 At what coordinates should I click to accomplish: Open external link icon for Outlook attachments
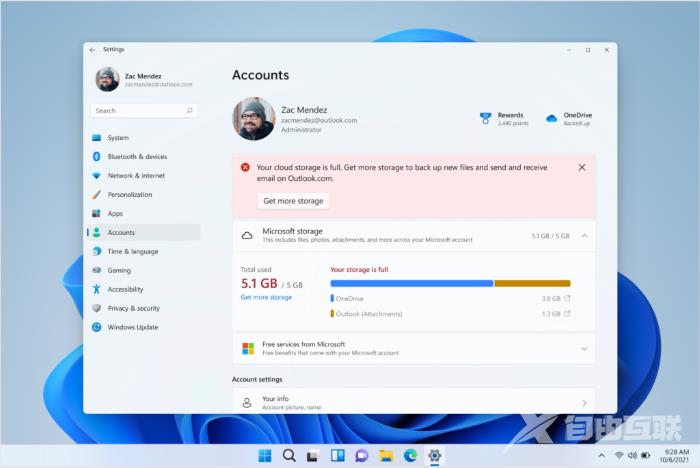pos(567,313)
